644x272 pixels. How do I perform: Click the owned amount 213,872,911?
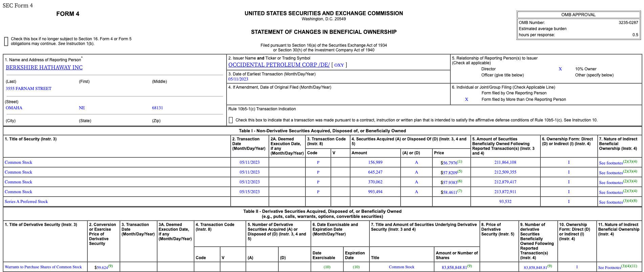pyautogui.click(x=505, y=192)
